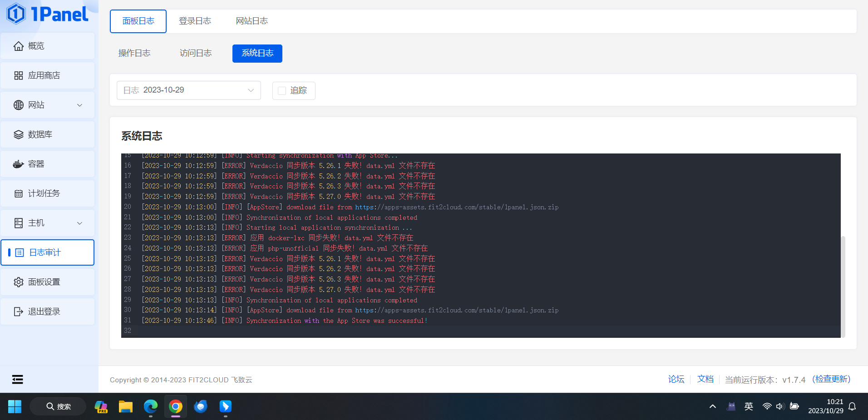Click the 系统日志 section heading
This screenshot has height=420, width=868.
pyautogui.click(x=142, y=136)
